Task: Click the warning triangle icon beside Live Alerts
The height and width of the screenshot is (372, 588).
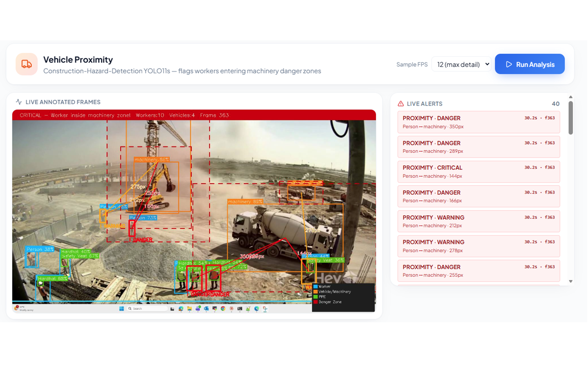Action: pos(401,104)
